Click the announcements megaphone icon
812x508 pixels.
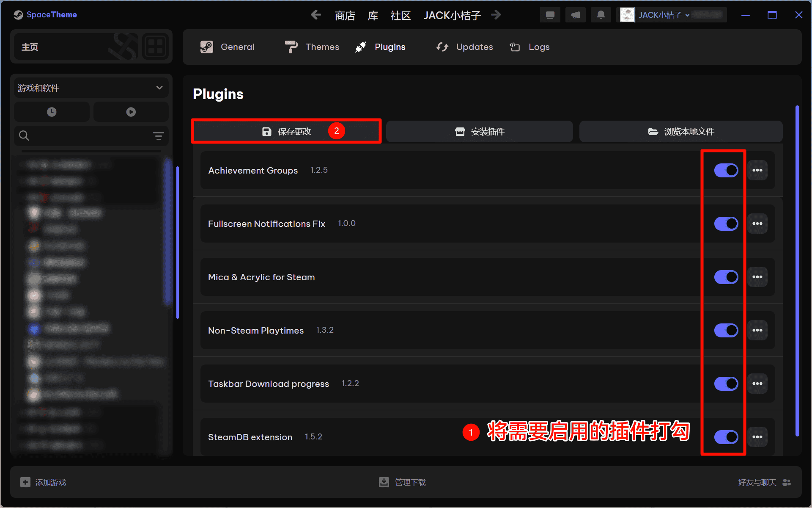(575, 15)
